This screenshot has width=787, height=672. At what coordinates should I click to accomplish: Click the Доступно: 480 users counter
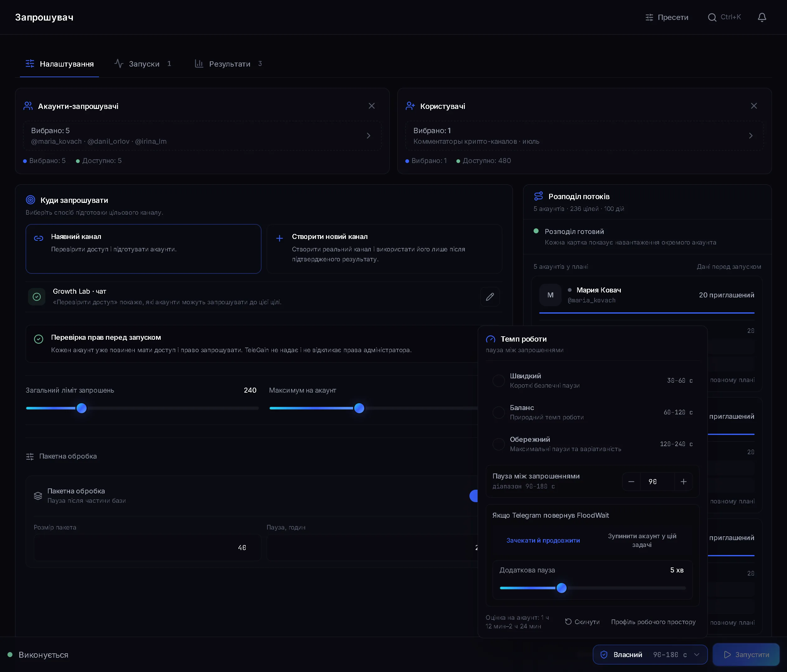pyautogui.click(x=483, y=161)
